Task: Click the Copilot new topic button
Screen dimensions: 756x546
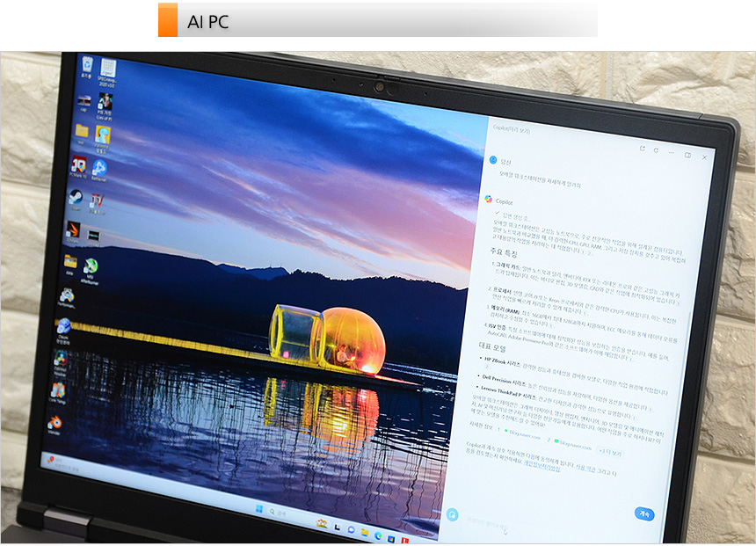Action: [x=452, y=514]
